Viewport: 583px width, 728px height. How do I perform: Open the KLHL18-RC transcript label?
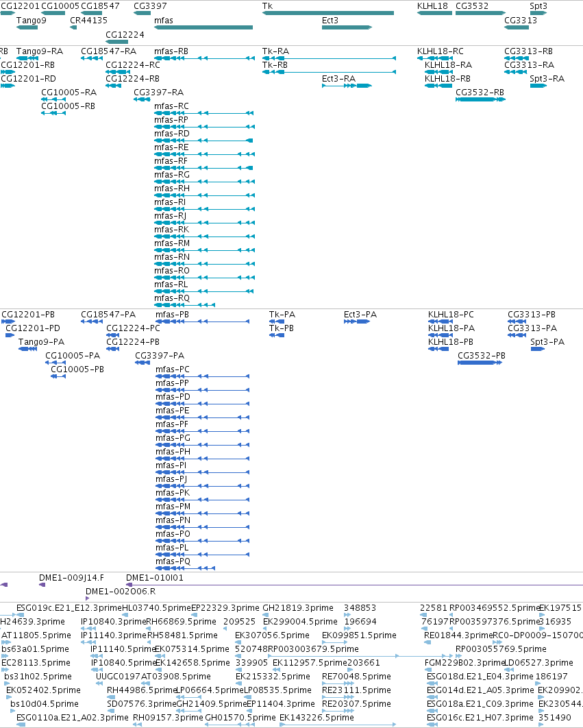click(x=441, y=51)
